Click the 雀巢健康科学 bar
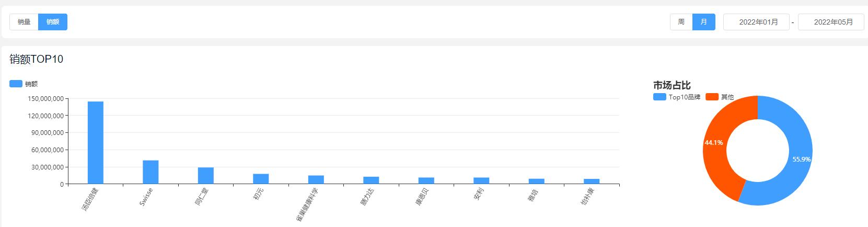 coord(316,179)
